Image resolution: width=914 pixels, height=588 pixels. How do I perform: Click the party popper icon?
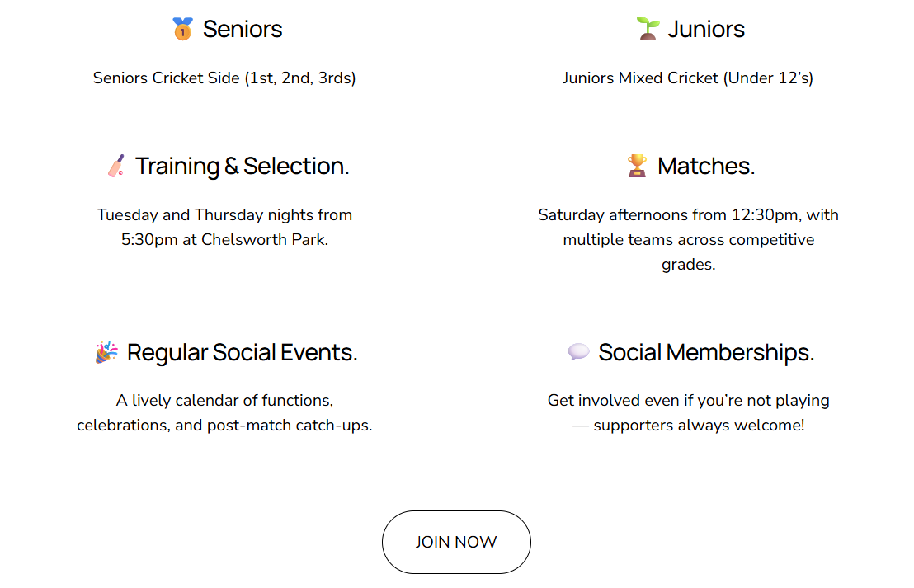106,353
